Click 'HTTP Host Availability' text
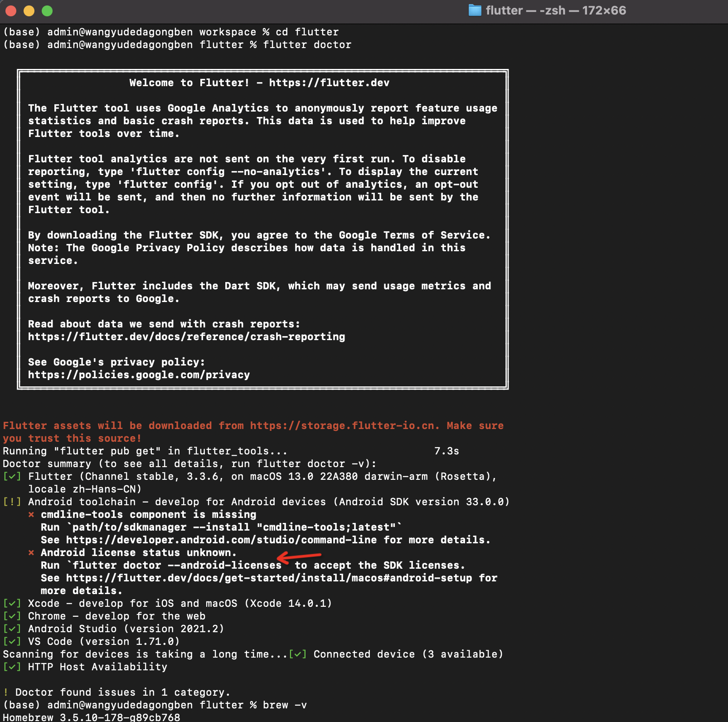Viewport: 728px width, 722px height. 97,667
